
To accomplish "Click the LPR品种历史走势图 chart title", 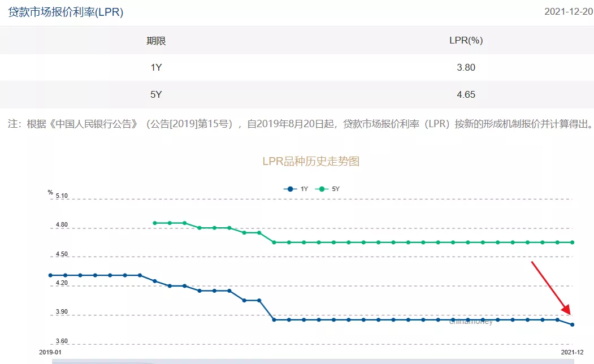I will pyautogui.click(x=311, y=161).
